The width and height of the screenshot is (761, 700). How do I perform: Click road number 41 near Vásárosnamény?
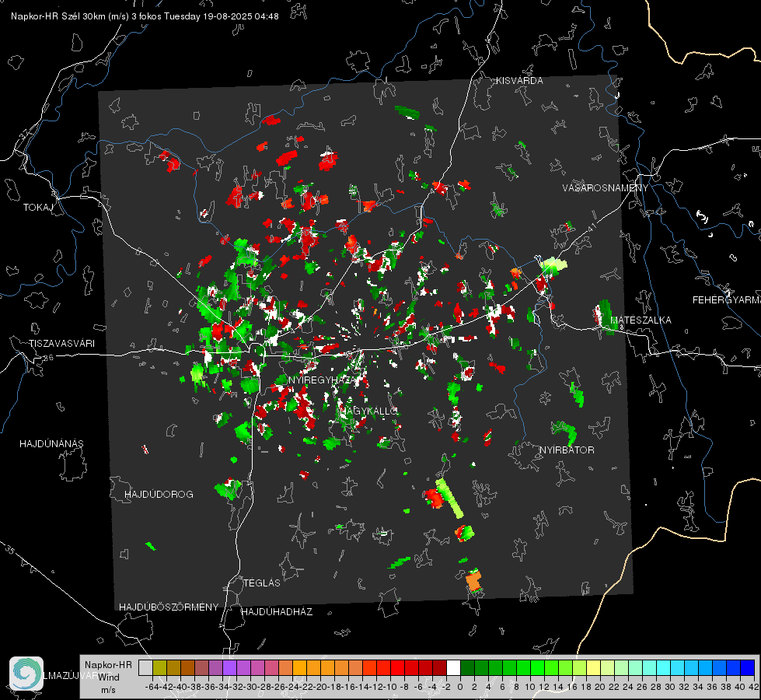click(x=591, y=227)
